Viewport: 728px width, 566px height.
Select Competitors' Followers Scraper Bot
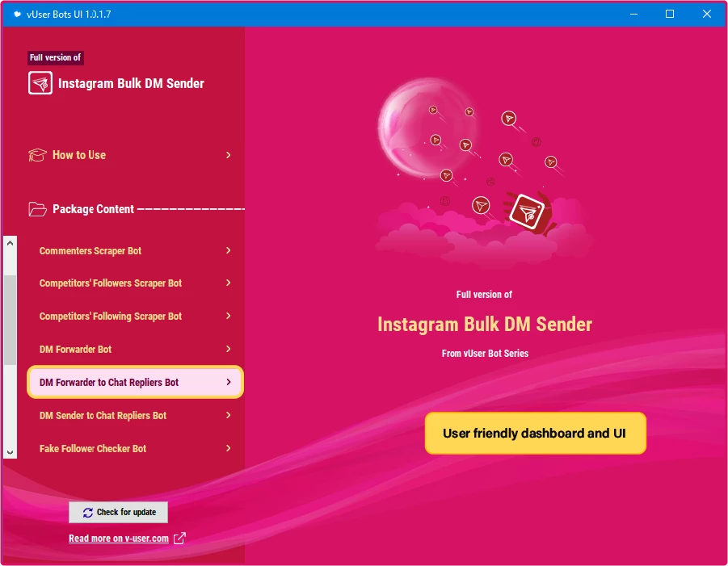135,283
